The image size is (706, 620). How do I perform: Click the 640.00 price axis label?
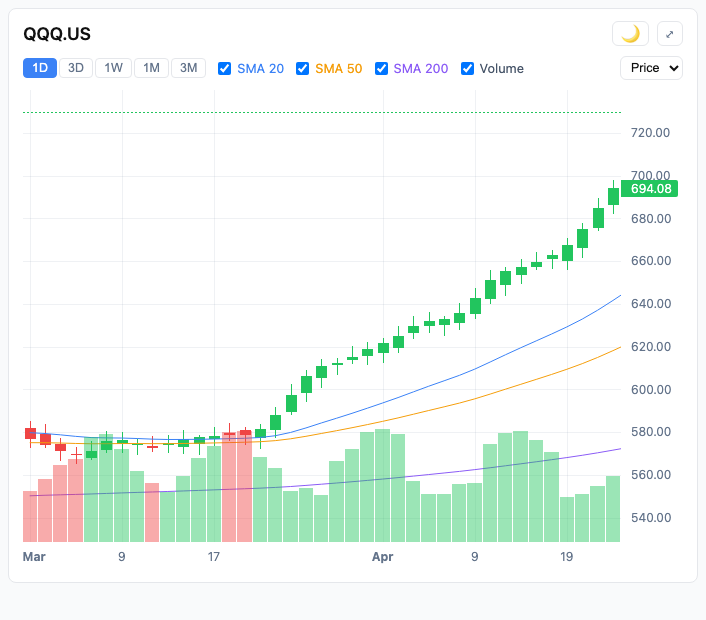(651, 304)
